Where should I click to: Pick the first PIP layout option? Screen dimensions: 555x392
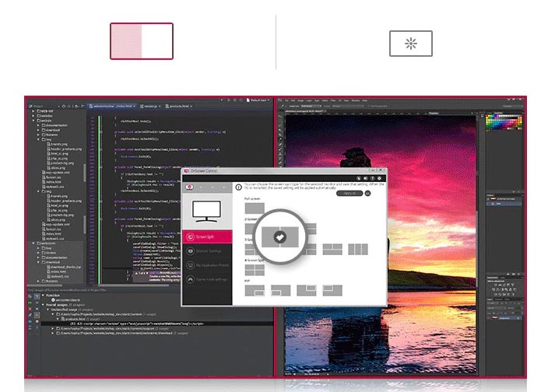coord(255,290)
